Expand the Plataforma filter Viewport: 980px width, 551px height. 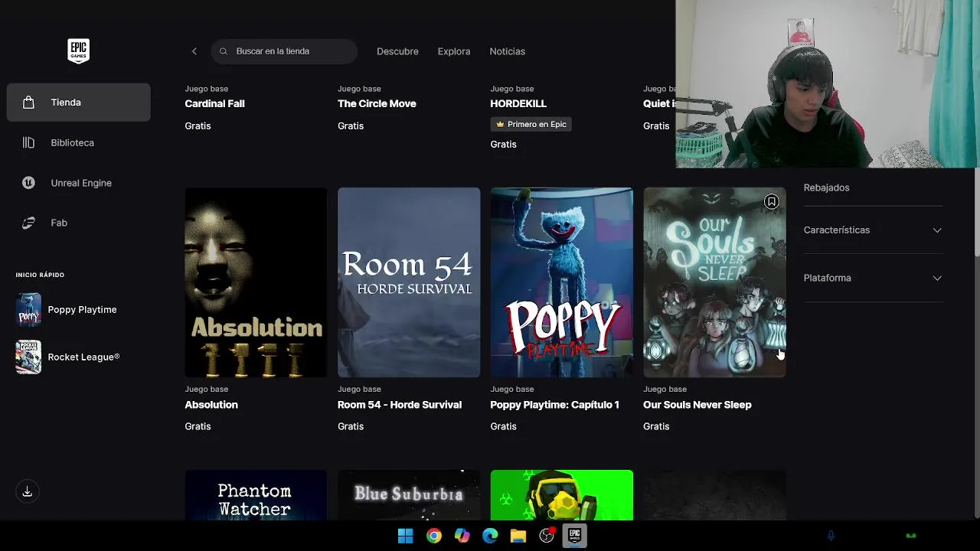pos(873,278)
